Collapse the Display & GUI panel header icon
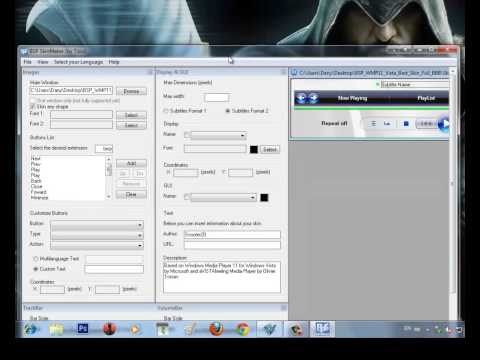 pos(283,72)
